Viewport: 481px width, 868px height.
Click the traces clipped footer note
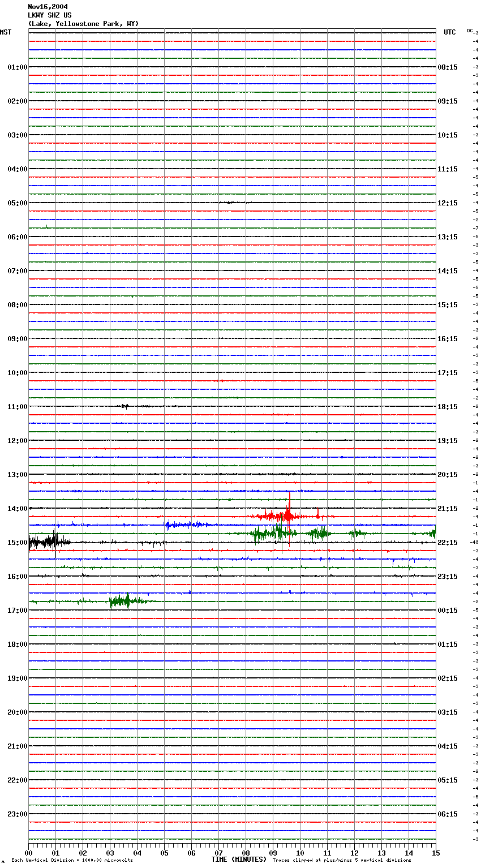(342, 861)
